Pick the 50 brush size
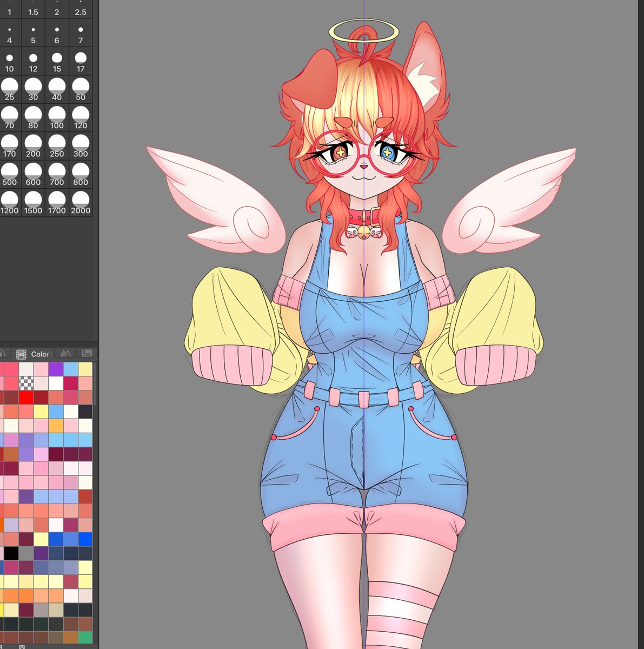This screenshot has width=644, height=649. click(81, 89)
